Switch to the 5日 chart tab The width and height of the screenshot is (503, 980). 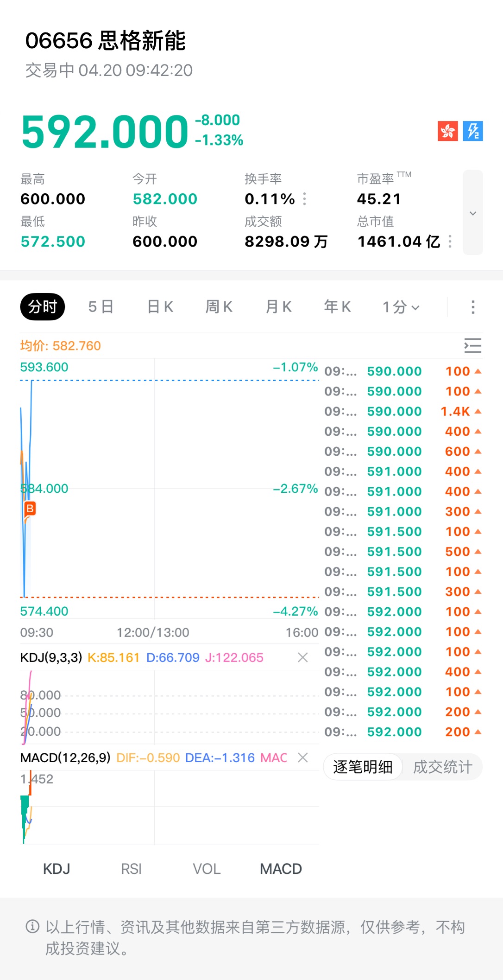pyautogui.click(x=101, y=307)
